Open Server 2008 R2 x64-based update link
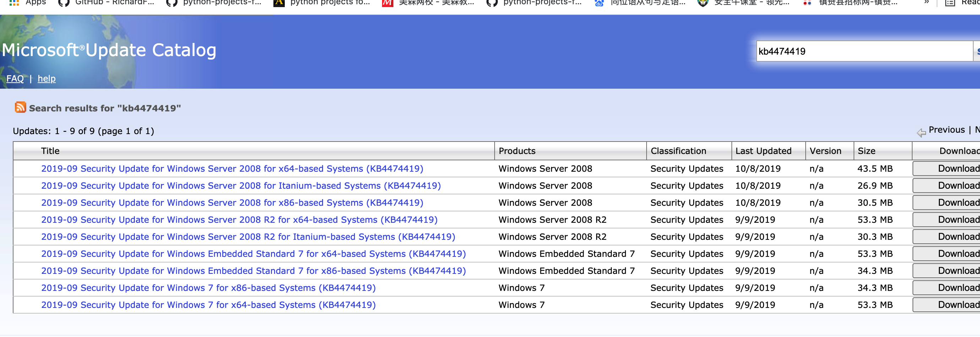Screen dimensions: 980x337 [239, 220]
